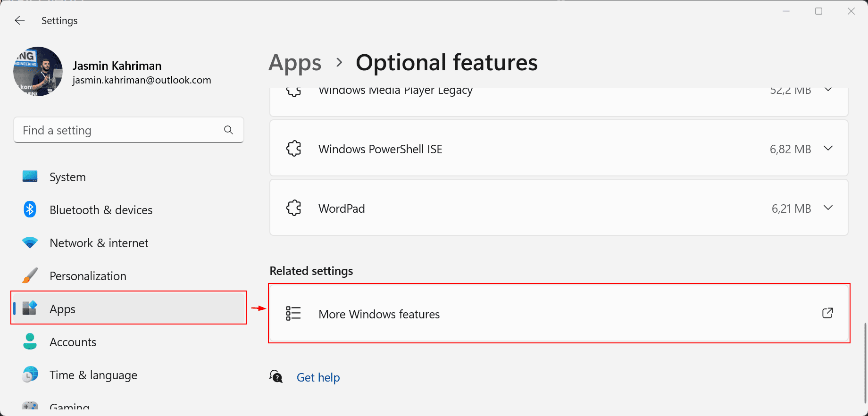This screenshot has height=416, width=868.
Task: Click the Windows PowerShell ISE puzzle icon
Action: click(293, 149)
